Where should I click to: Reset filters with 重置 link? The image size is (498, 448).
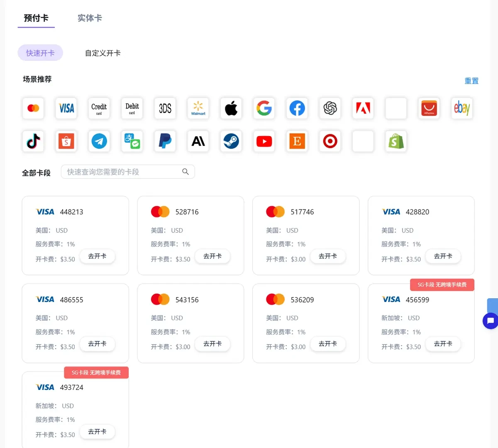(x=471, y=81)
